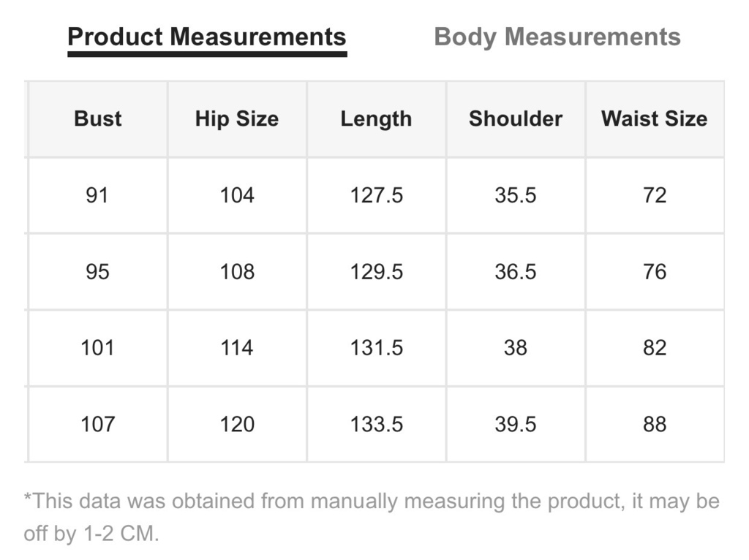Click the bust value 107
Screen dimensions: 749x560
[98, 425]
